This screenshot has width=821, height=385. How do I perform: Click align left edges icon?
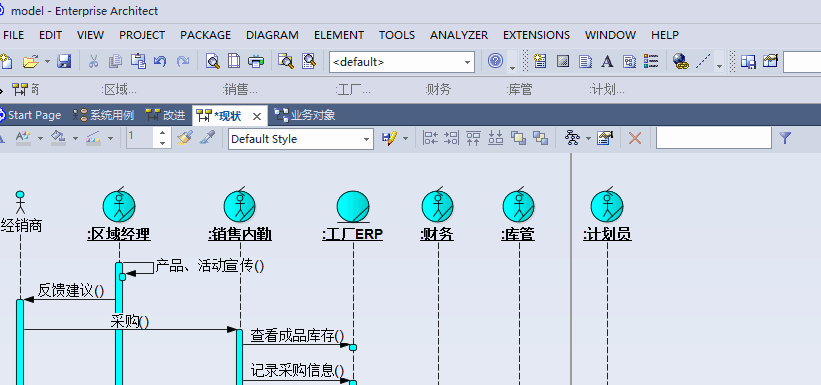pyautogui.click(x=430, y=138)
